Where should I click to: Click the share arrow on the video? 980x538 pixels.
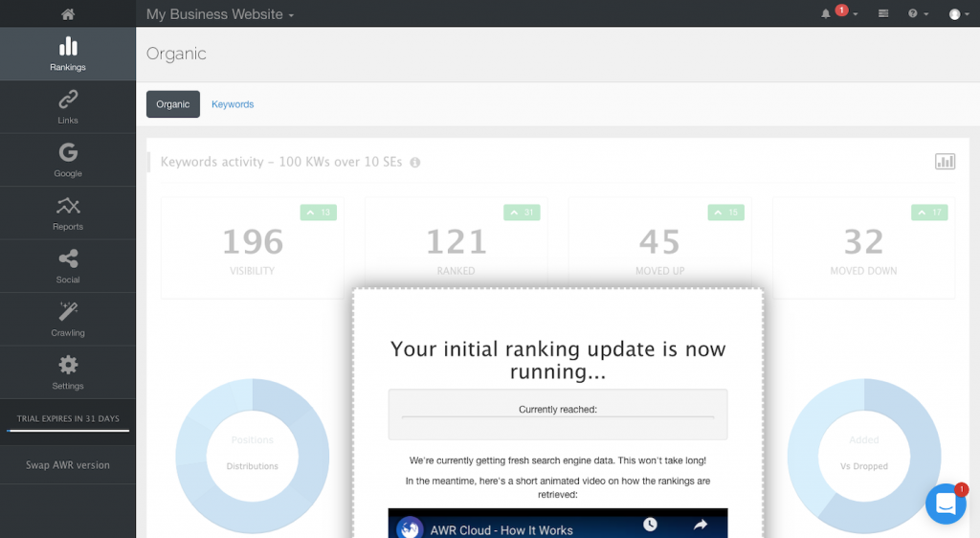(701, 525)
